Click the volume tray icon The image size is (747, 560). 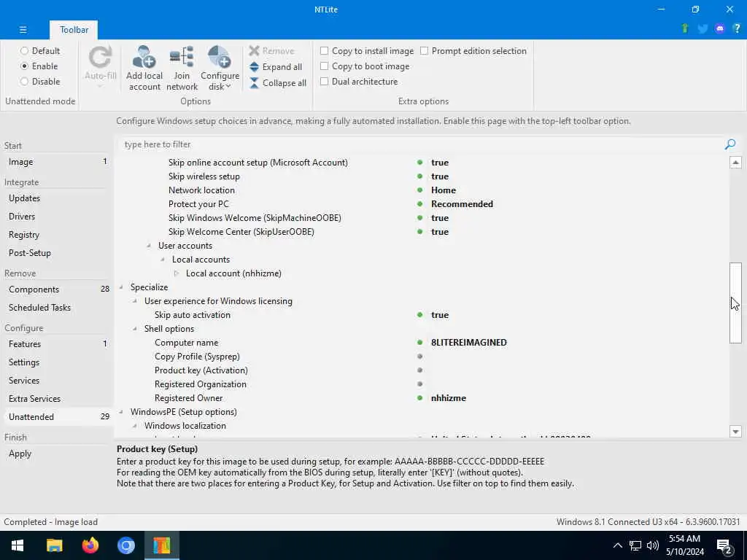pyautogui.click(x=653, y=545)
